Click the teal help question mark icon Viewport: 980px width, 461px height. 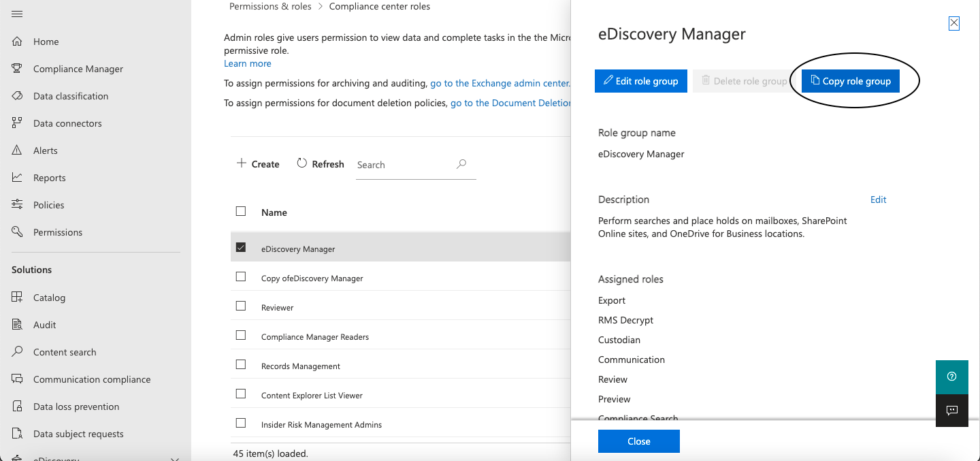point(952,377)
